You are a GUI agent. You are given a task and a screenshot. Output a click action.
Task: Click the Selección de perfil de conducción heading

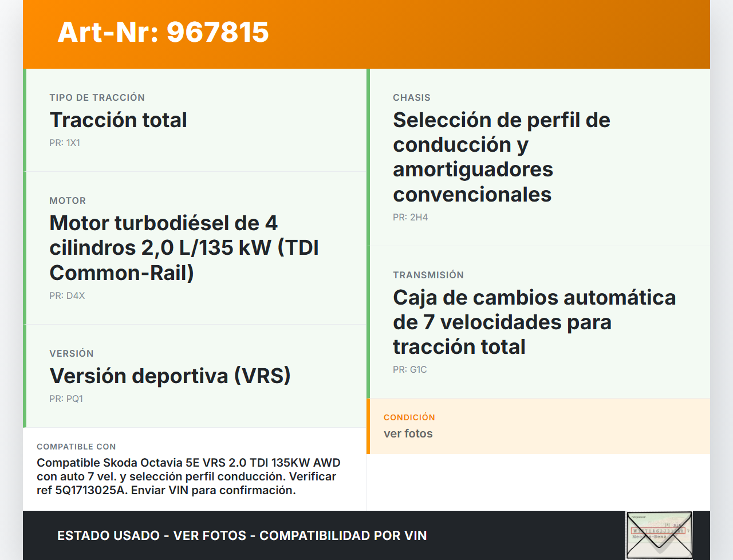click(x=501, y=157)
